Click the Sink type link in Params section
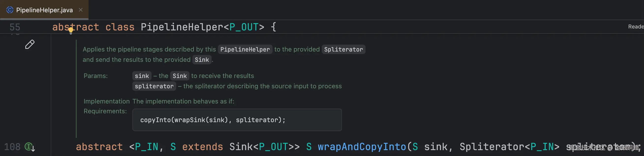644x156 pixels. click(180, 76)
